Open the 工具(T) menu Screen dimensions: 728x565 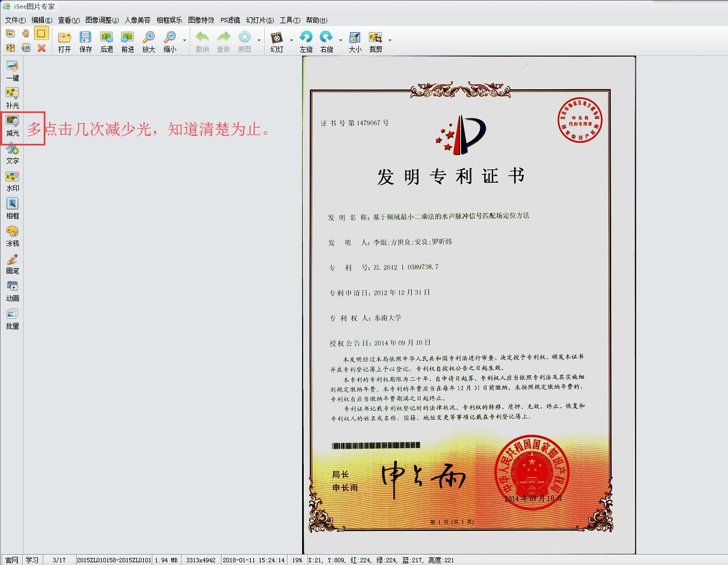coord(290,20)
